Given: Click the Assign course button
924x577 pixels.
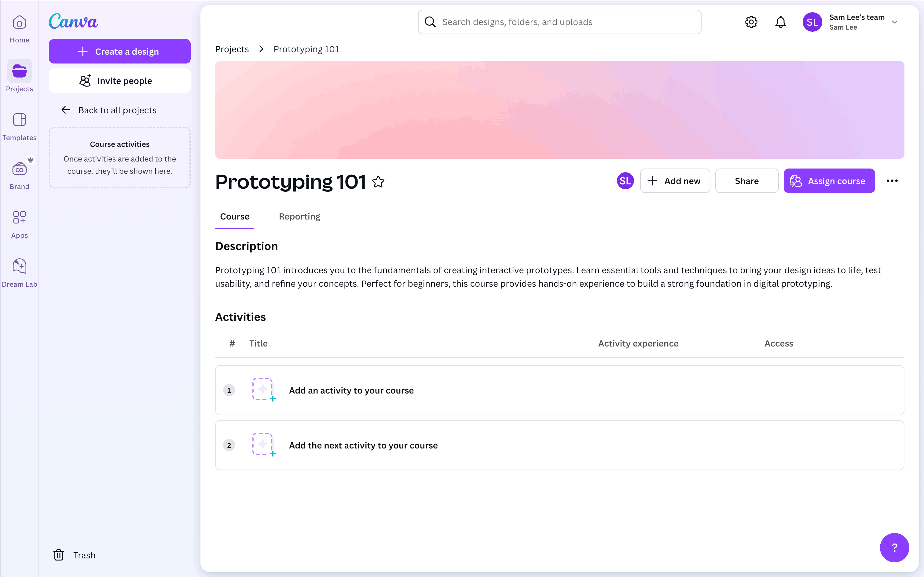Looking at the screenshot, I should [x=829, y=181].
